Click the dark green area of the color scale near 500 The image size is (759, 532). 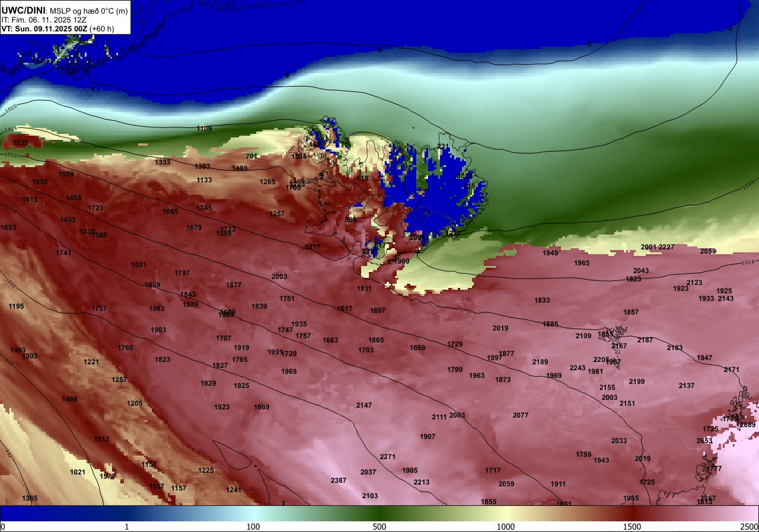coord(379,513)
